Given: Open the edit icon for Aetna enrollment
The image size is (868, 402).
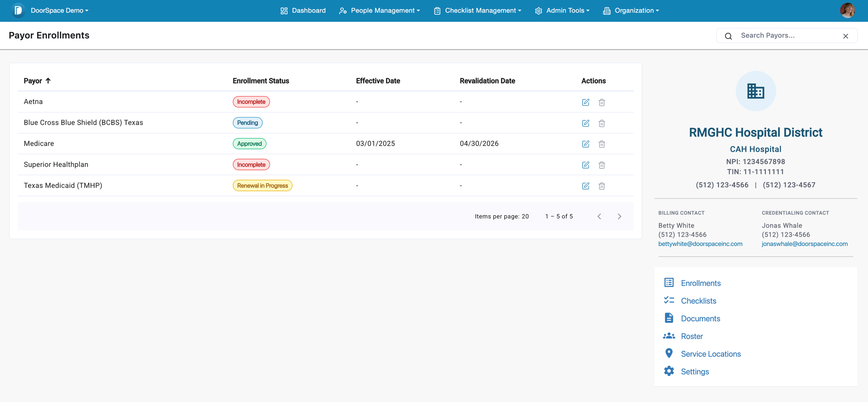Looking at the screenshot, I should 586,102.
